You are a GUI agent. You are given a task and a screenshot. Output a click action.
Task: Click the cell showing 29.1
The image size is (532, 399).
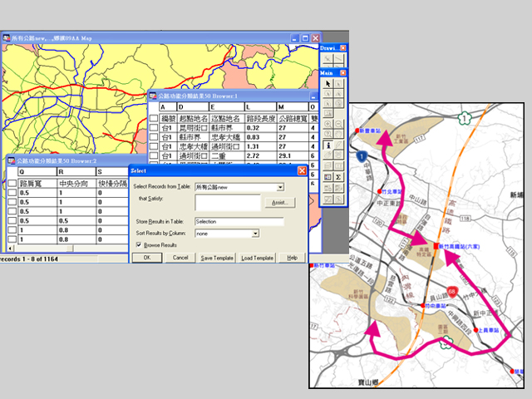(292, 155)
